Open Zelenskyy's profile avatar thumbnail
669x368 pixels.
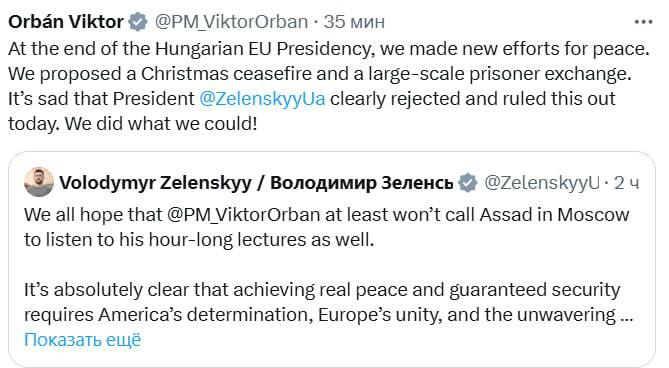[x=39, y=182]
